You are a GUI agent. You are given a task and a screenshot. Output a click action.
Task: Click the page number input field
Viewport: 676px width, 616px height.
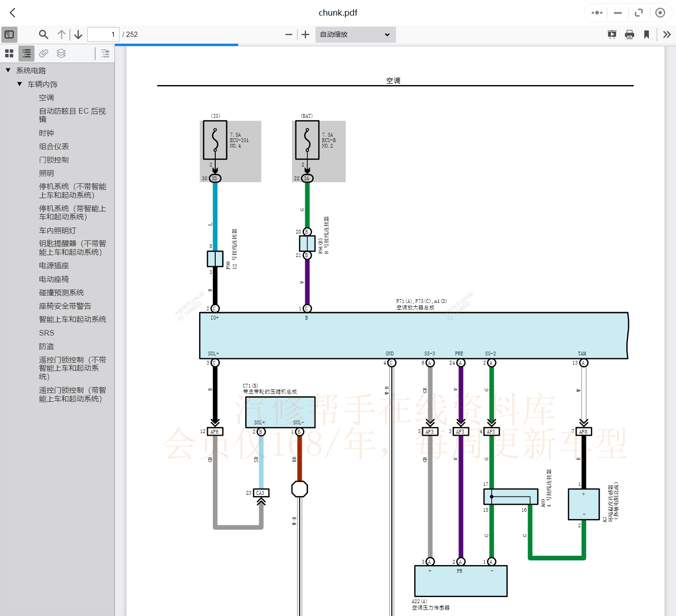(x=103, y=34)
